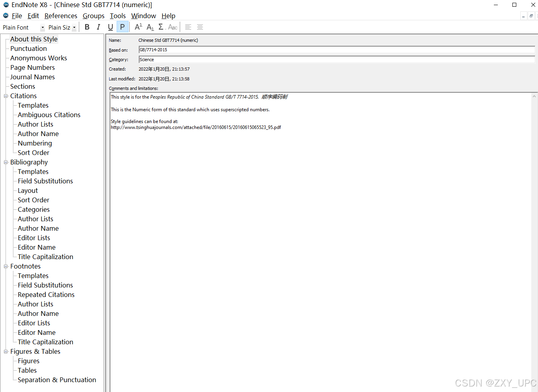Apply Subscript formatting
Image resolution: width=538 pixels, height=392 pixels.
click(150, 27)
